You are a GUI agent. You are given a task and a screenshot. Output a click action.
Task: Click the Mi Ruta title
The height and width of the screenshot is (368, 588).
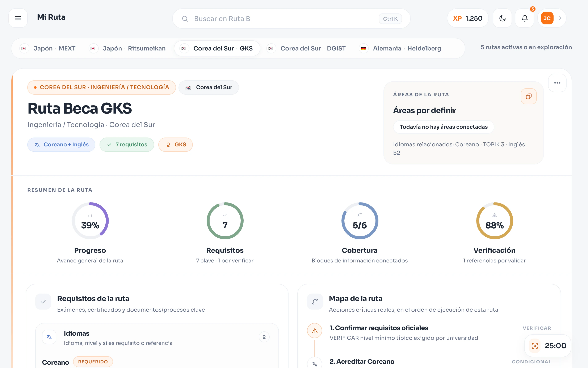click(51, 17)
